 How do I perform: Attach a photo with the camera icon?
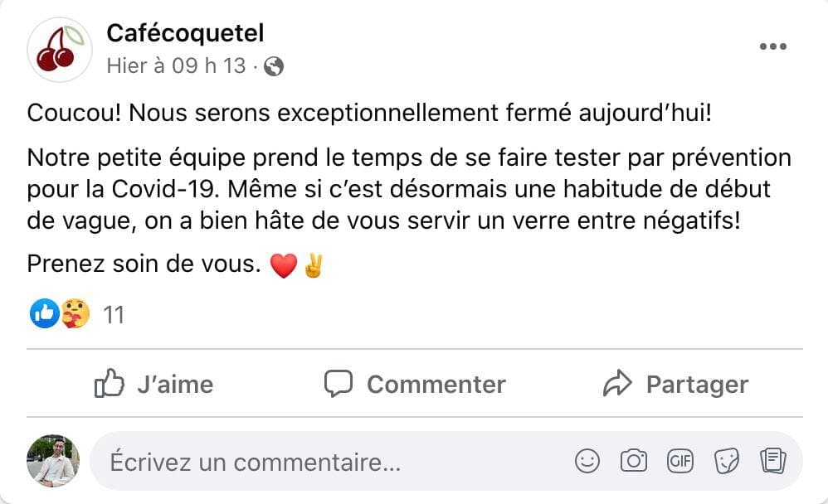pos(634,461)
